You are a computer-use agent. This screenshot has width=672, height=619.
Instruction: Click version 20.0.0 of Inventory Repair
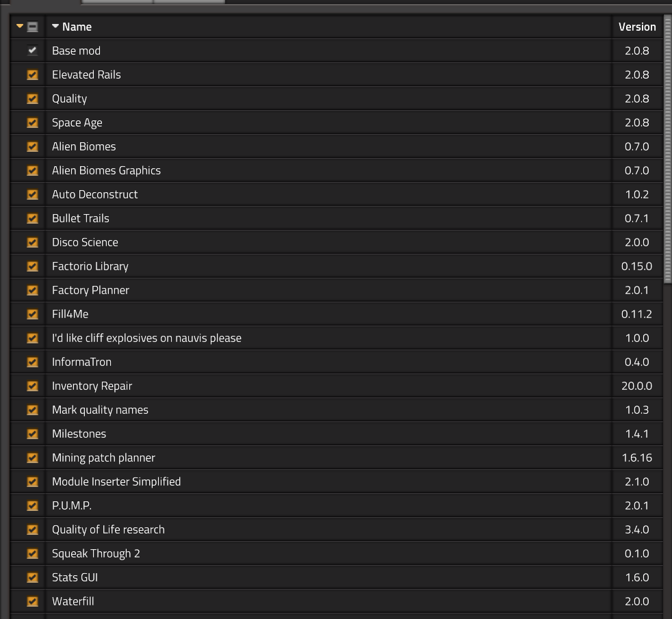tap(637, 386)
